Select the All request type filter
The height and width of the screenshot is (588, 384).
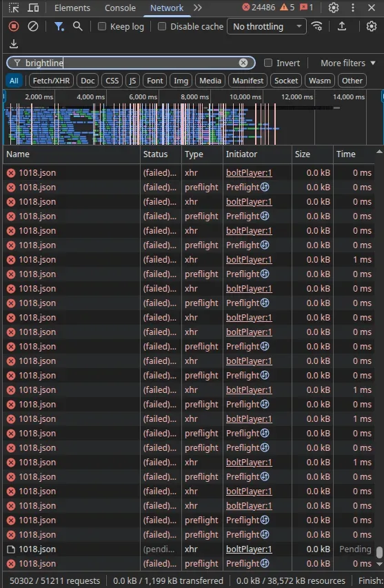click(14, 81)
